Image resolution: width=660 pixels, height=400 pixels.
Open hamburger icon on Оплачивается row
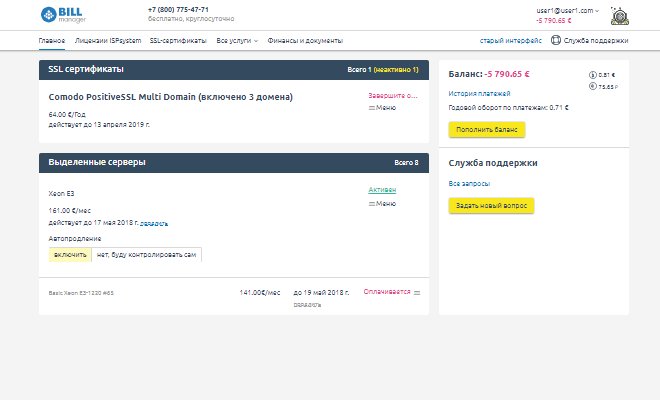point(417,293)
